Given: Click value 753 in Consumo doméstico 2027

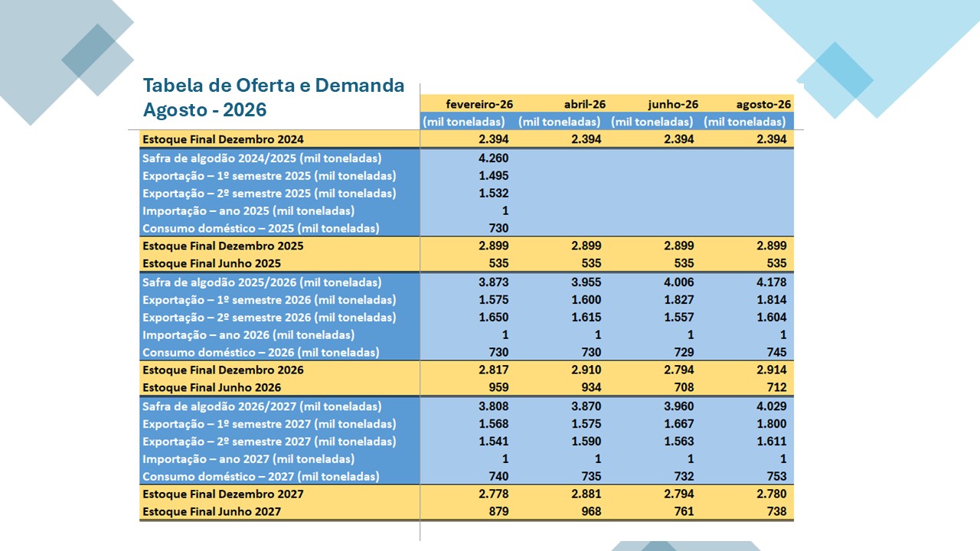Looking at the screenshot, I should coord(776,477).
